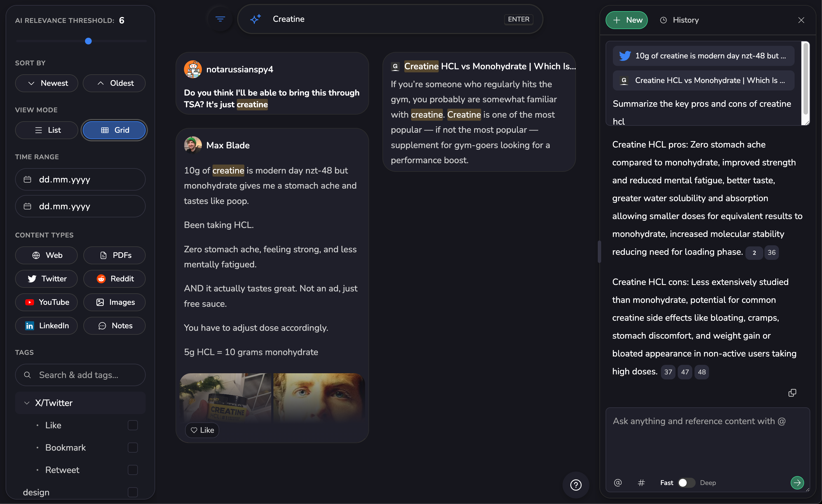The height and width of the screenshot is (504, 822).
Task: Toggle Fast to Deep mode switch
Action: (x=686, y=482)
